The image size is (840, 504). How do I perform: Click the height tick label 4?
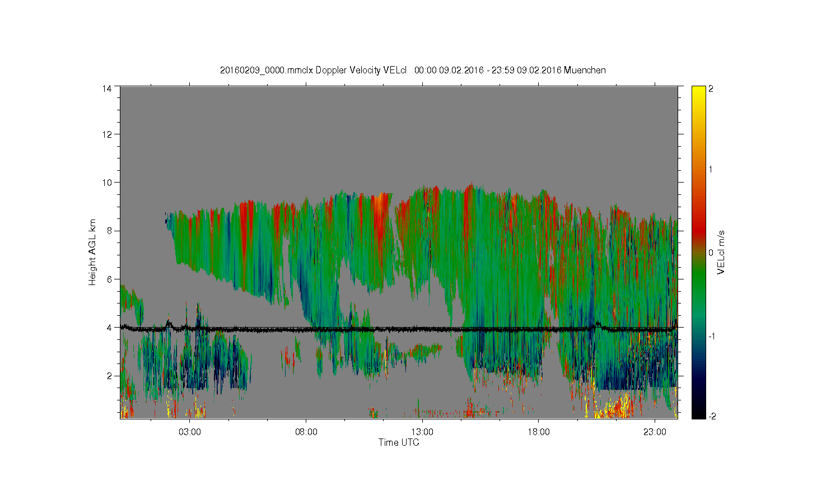click(109, 328)
